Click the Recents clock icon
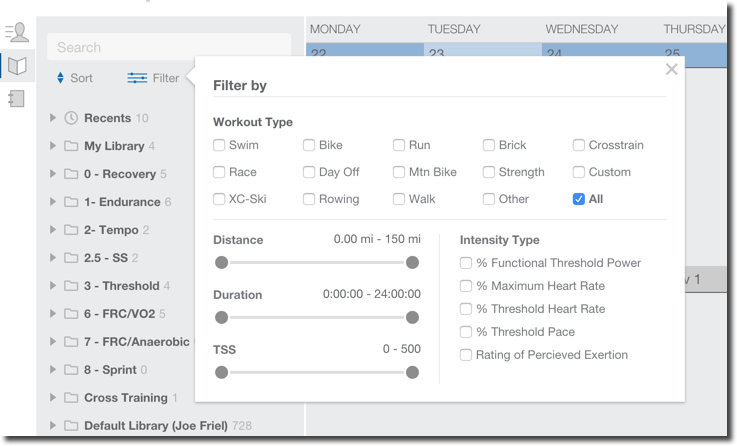The image size is (737, 446). tap(71, 118)
